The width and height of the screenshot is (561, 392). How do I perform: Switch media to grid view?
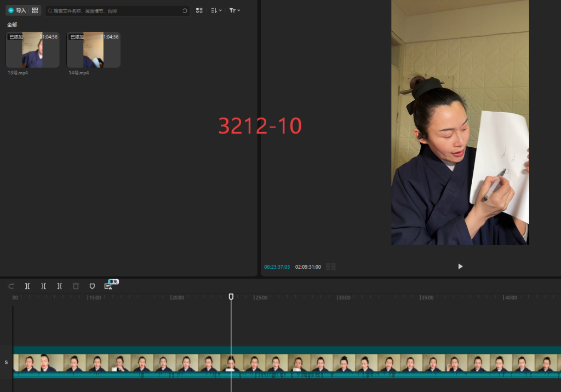pyautogui.click(x=199, y=10)
